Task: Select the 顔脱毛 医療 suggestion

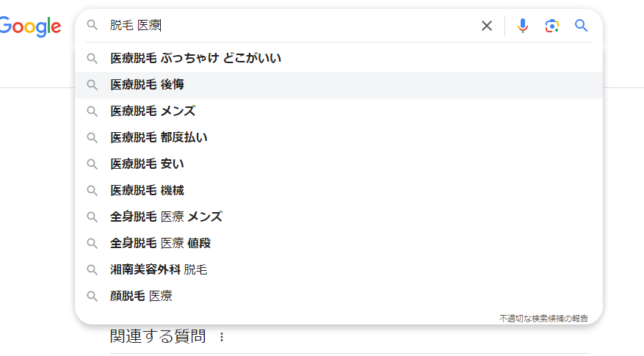Action: coord(141,296)
